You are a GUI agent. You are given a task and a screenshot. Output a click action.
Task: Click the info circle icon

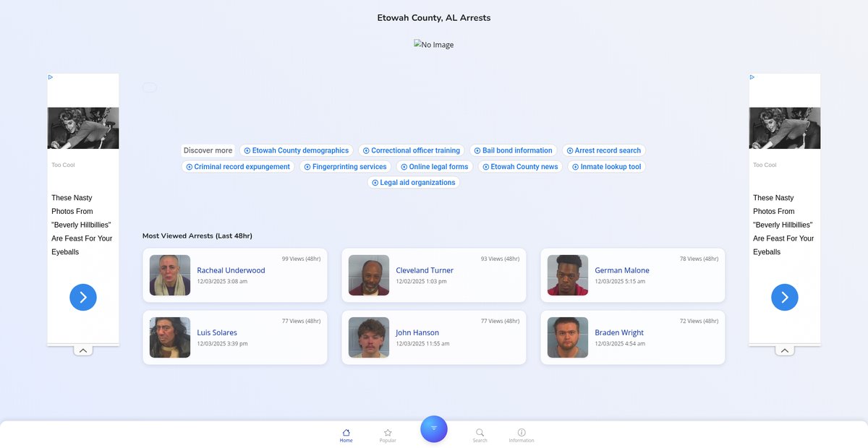[x=522, y=432]
